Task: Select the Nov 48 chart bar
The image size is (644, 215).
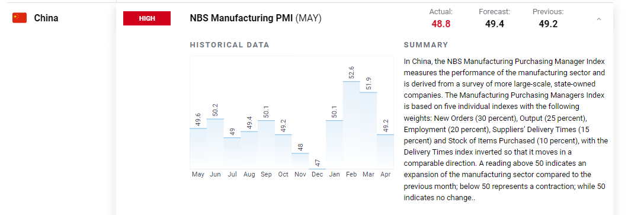Action: [300, 161]
